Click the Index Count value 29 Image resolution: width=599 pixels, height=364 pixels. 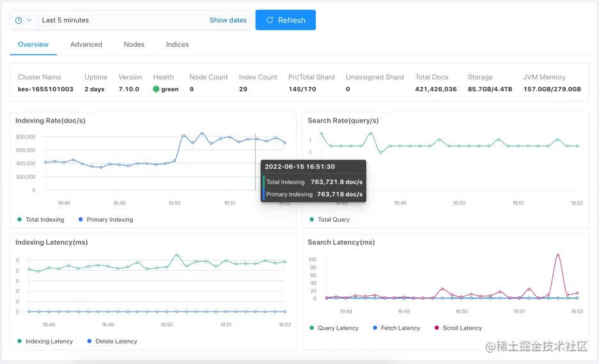click(243, 89)
